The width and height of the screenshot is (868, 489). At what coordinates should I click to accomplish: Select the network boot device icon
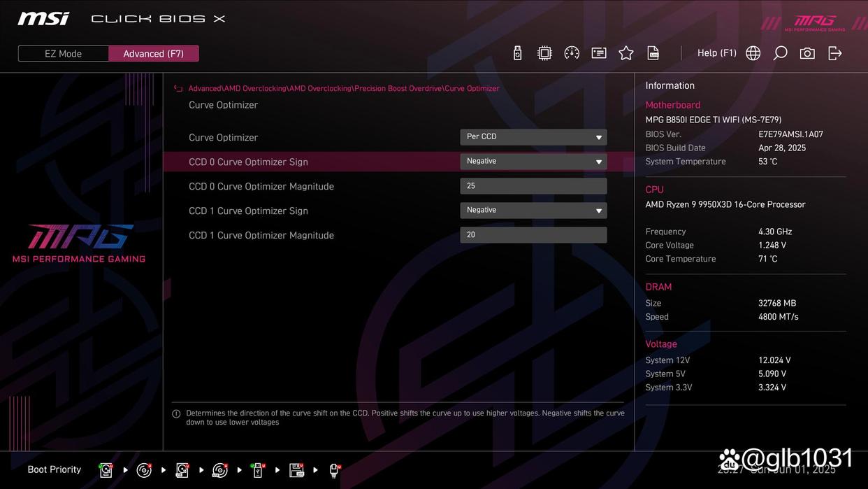coord(334,470)
